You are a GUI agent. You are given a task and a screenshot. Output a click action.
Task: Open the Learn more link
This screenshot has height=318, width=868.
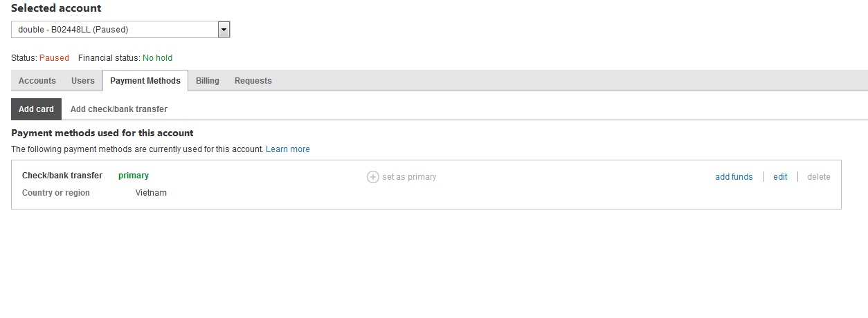tap(288, 149)
